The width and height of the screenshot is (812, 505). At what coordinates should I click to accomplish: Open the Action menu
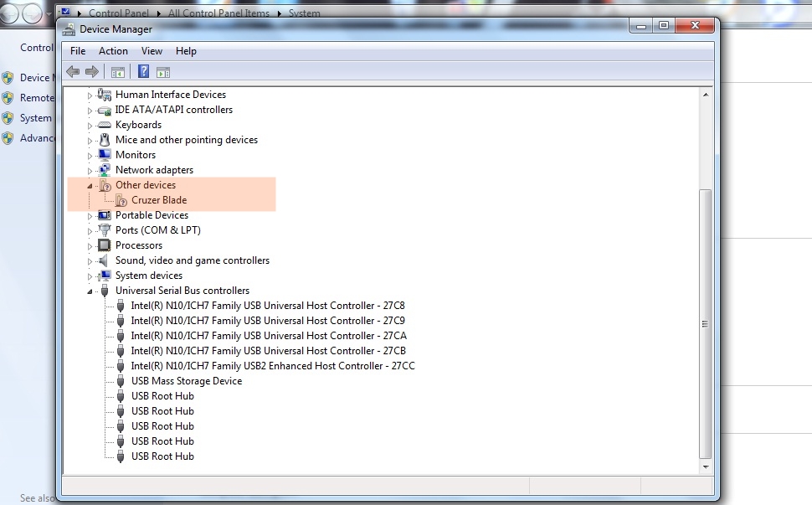pyautogui.click(x=113, y=51)
